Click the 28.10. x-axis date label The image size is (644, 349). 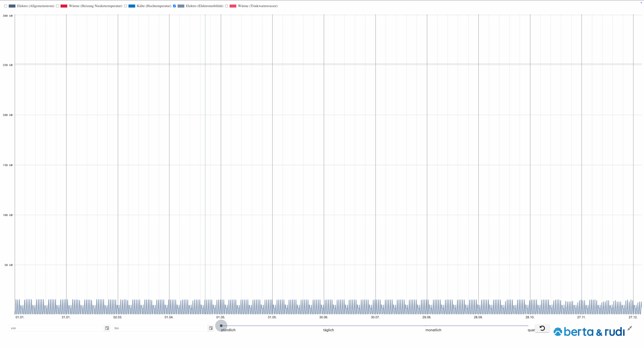pyautogui.click(x=530, y=317)
